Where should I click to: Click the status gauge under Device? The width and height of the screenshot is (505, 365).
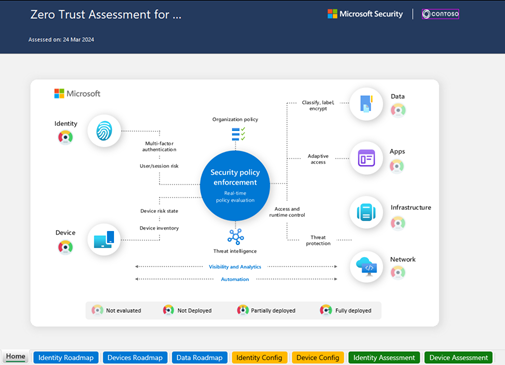65,247
